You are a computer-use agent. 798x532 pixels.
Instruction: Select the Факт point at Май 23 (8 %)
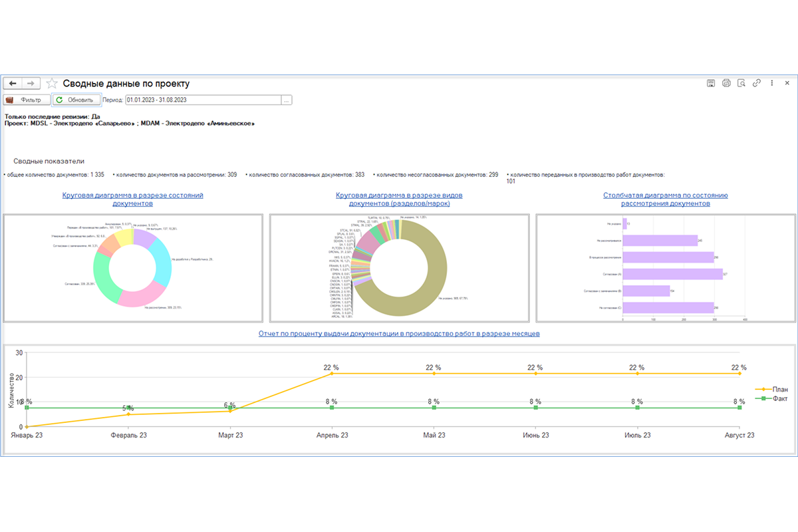click(x=434, y=407)
